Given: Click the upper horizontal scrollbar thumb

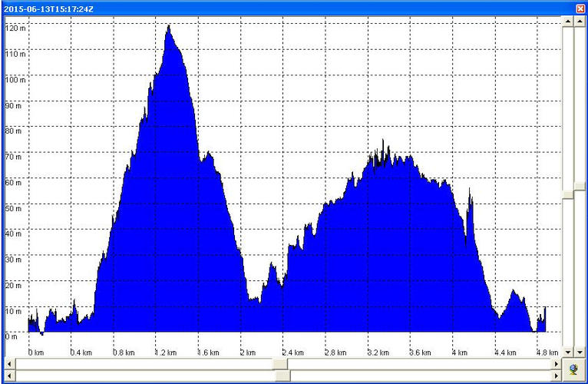Looking at the screenshot, I should [x=279, y=363].
